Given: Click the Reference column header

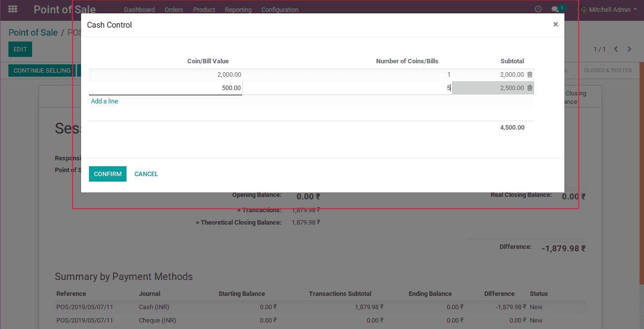Looking at the screenshot, I should tap(71, 293).
